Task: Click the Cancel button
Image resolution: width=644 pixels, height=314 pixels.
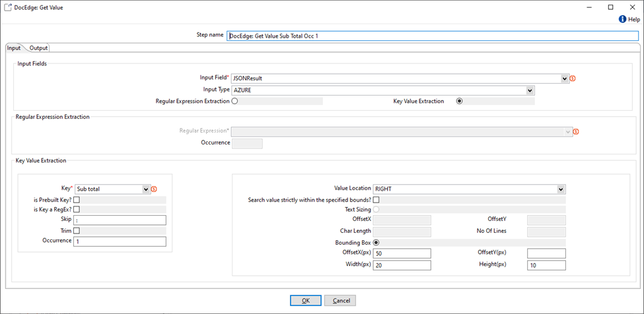Action: pos(340,300)
